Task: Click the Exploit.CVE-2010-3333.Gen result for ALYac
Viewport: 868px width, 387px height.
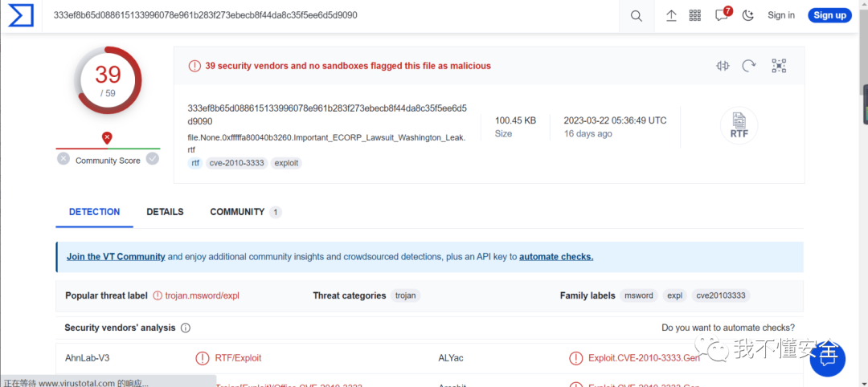Action: [x=645, y=358]
